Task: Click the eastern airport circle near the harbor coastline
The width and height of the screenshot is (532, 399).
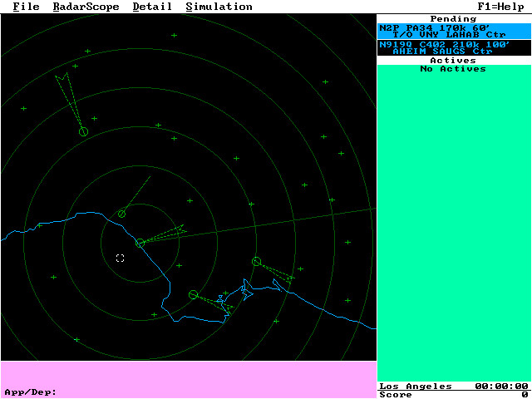Action: [x=257, y=261]
